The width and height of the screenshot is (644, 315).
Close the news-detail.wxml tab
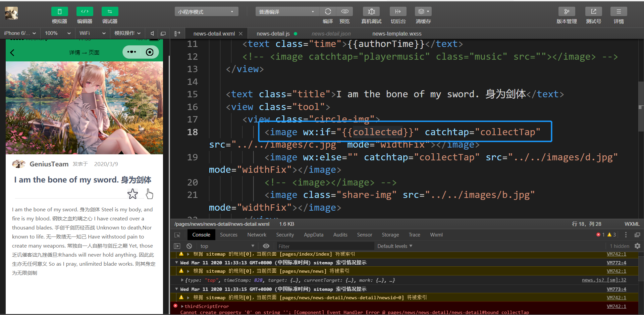coord(240,34)
